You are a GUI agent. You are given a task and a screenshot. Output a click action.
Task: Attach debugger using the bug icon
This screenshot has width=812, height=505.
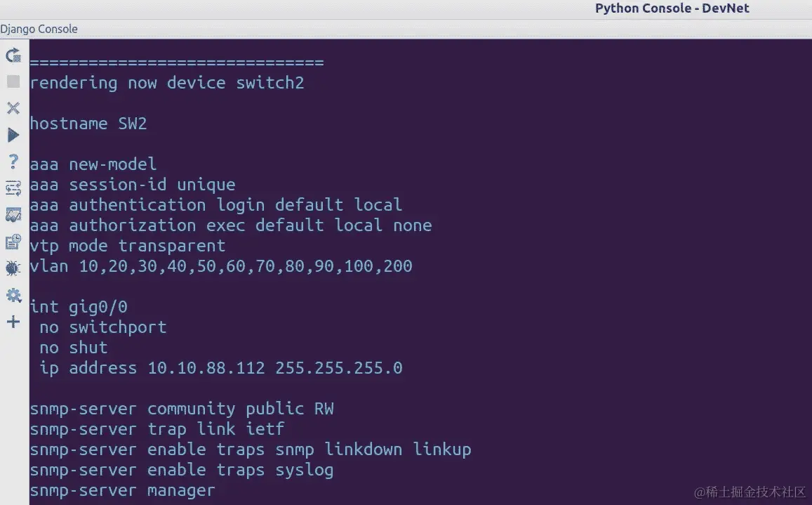tap(13, 268)
